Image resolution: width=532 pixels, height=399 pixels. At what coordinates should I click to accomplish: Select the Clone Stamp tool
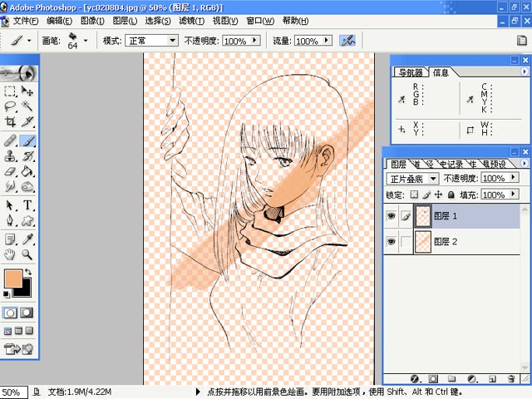10,156
